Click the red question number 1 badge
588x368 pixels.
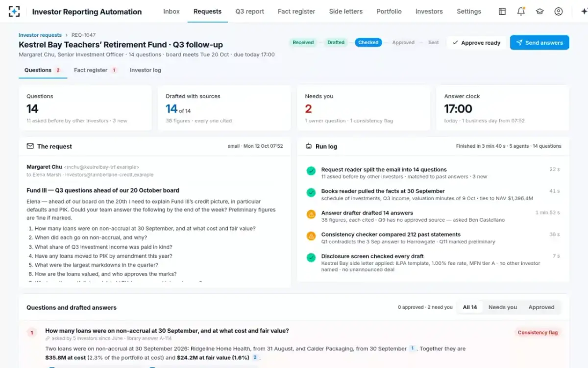click(32, 333)
